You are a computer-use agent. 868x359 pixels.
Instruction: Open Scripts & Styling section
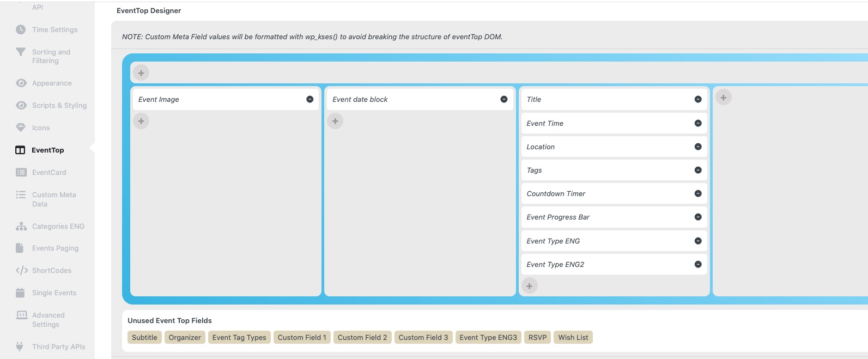[x=59, y=105]
